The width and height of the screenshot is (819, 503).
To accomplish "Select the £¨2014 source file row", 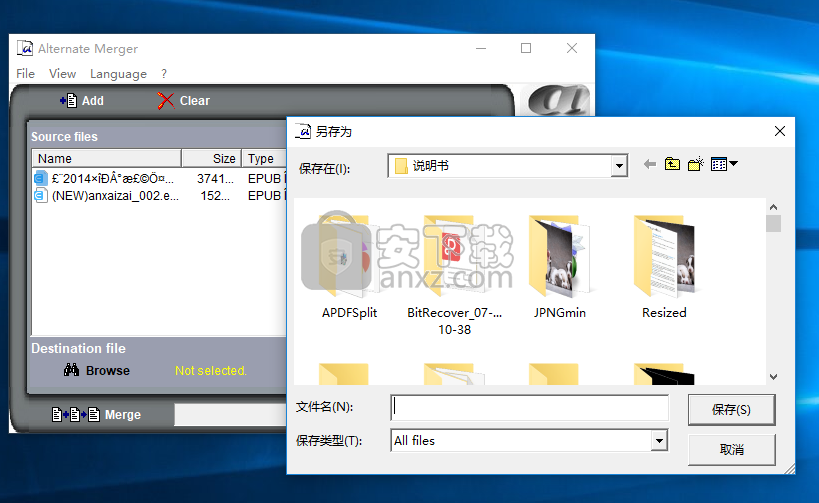I will (159, 178).
